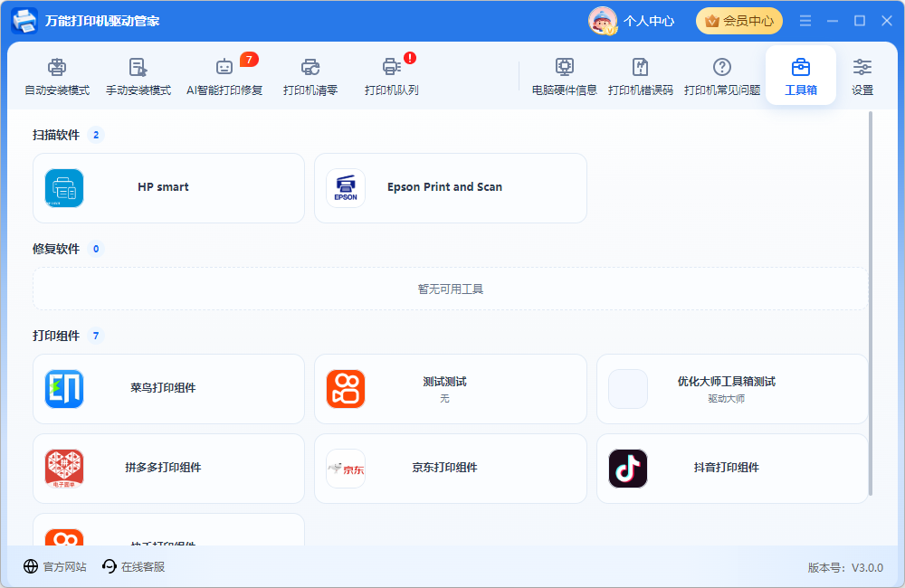Click the 打印组件 section heading
The image size is (905, 588).
click(x=56, y=336)
